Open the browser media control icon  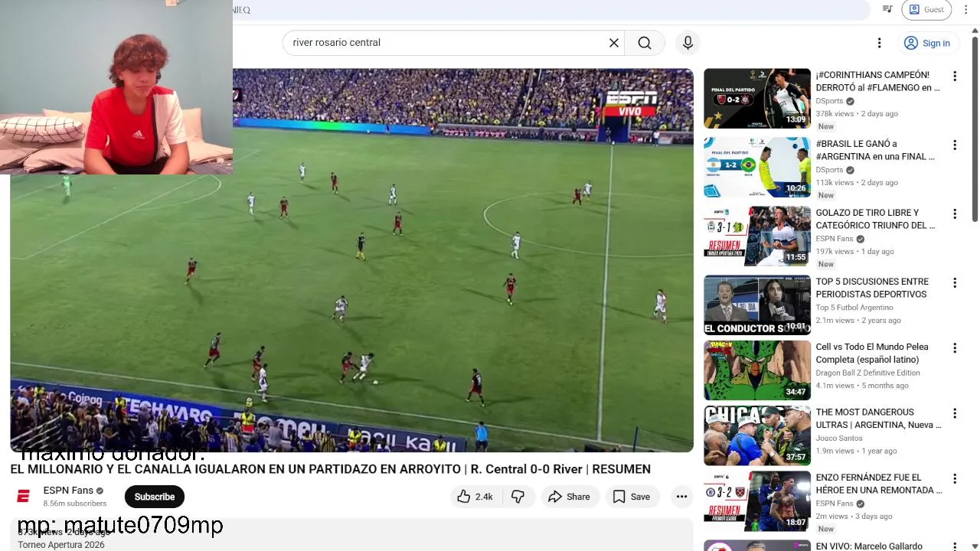point(887,9)
